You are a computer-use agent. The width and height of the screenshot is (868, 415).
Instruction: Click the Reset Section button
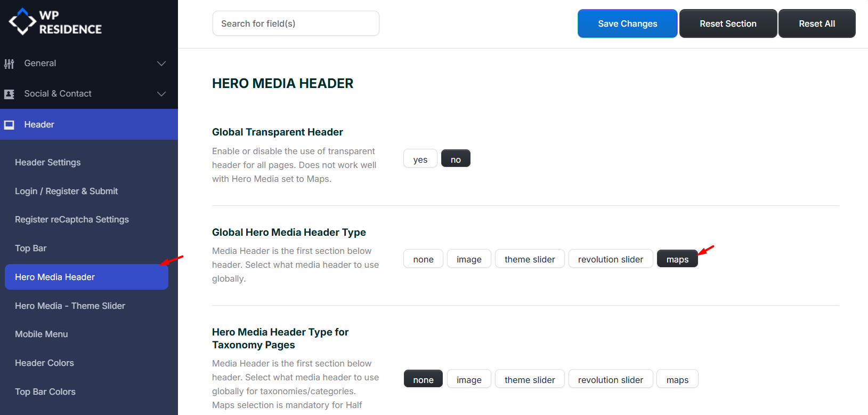[x=728, y=23]
